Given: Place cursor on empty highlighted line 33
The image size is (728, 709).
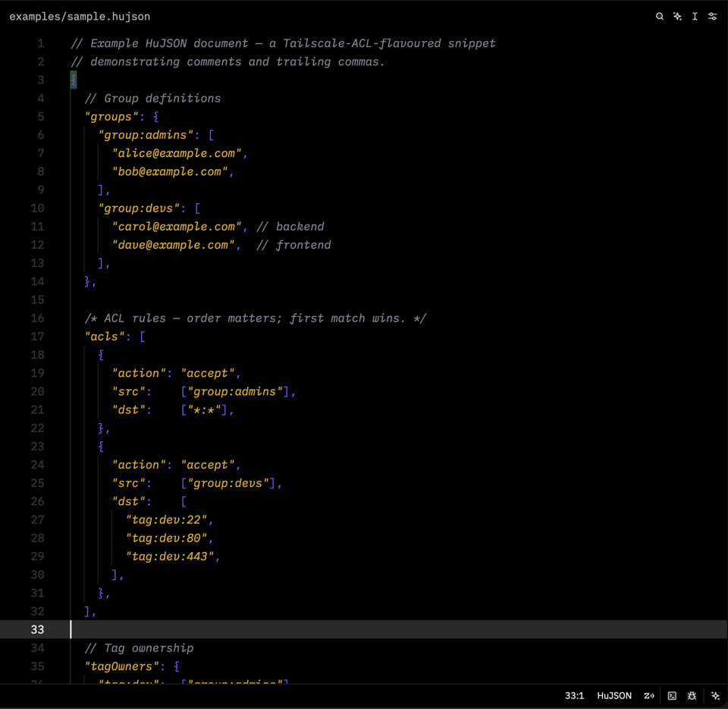Looking at the screenshot, I should (364, 629).
